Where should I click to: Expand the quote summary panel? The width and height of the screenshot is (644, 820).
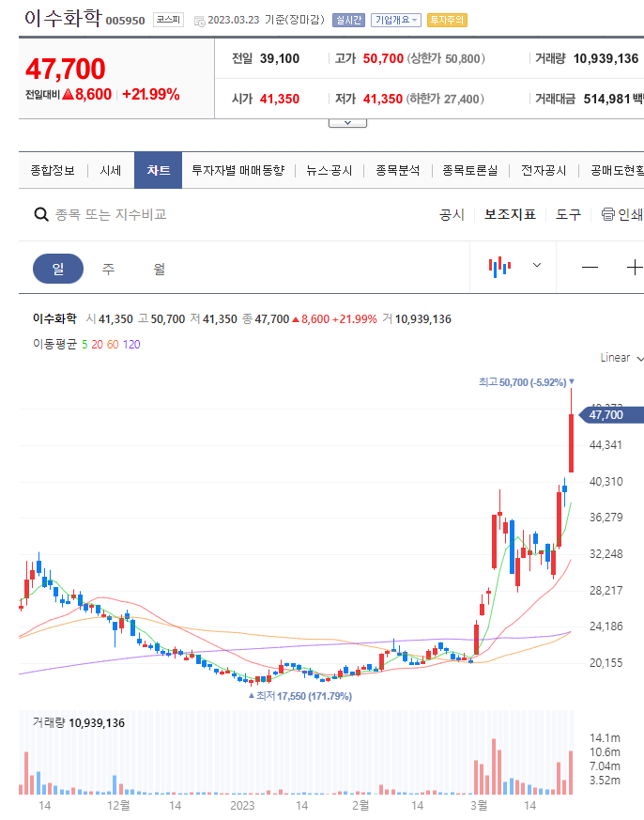click(347, 123)
